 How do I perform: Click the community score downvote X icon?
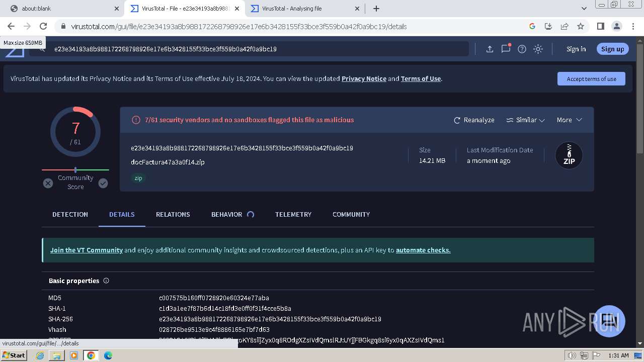48,184
